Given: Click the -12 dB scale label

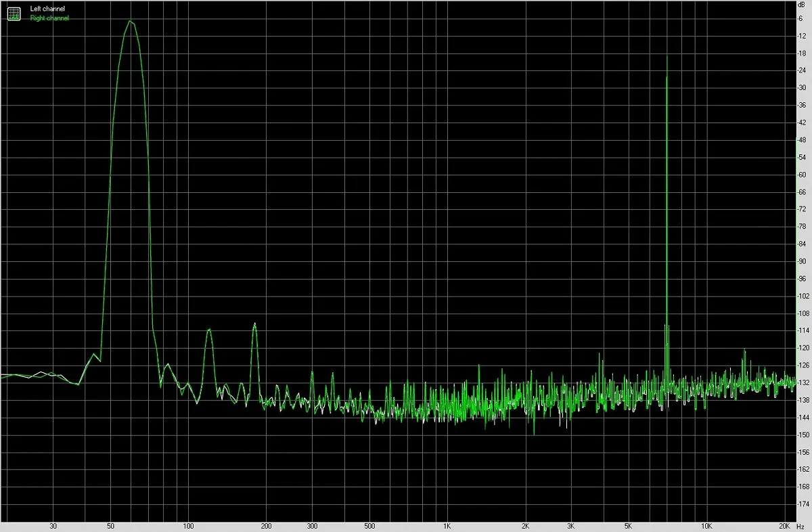Looking at the screenshot, I should coord(803,35).
